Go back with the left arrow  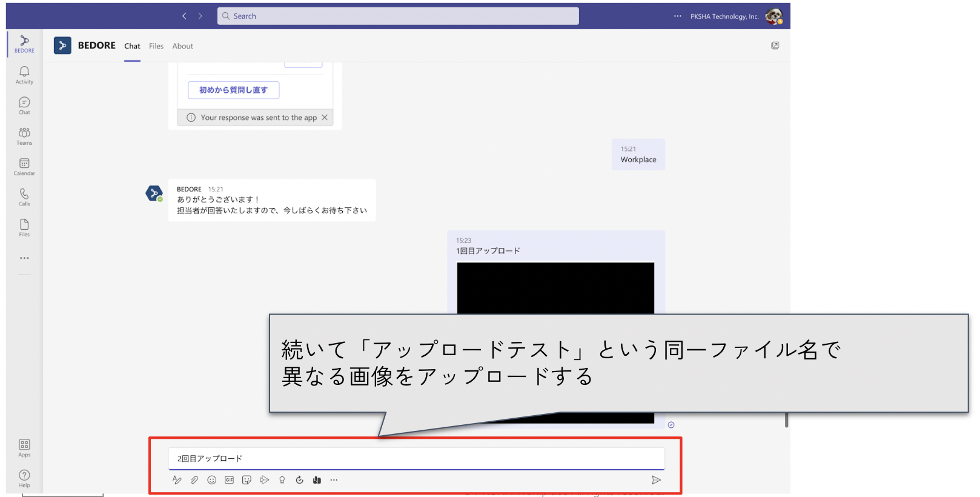(x=184, y=16)
